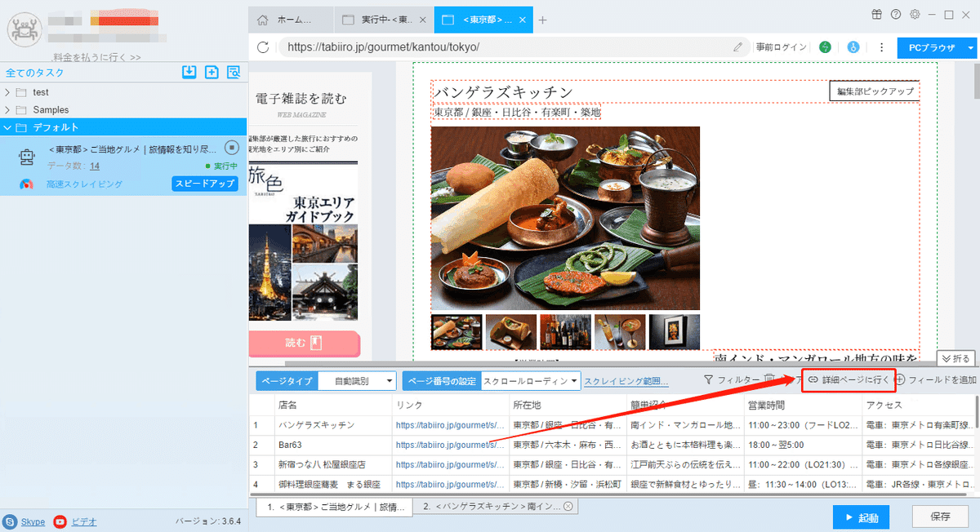The width and height of the screenshot is (980, 532).
Task: Click the green lightning round icon
Action: coord(826,47)
